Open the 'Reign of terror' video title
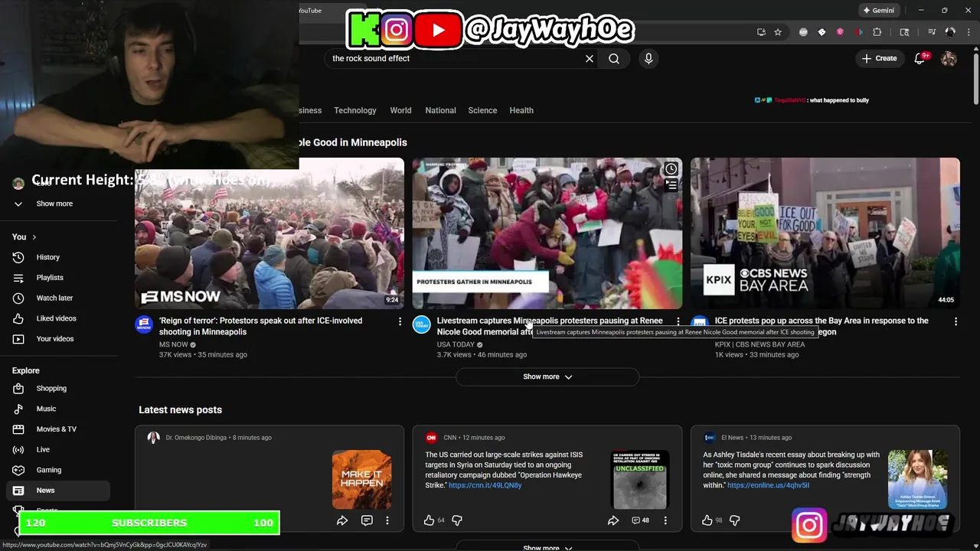 click(260, 326)
